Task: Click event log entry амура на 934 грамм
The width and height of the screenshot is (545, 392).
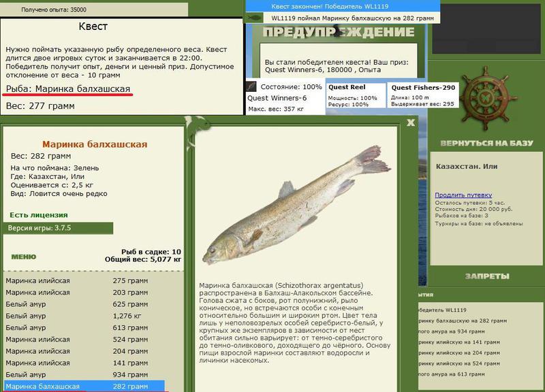Action: point(452,331)
